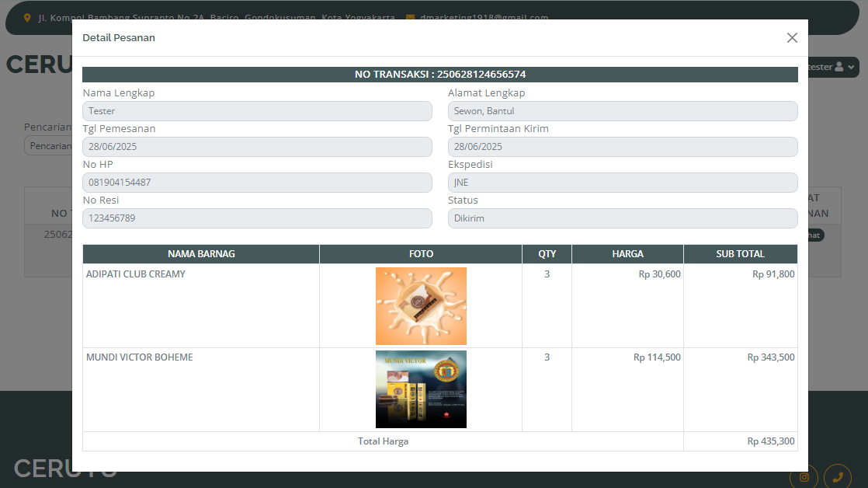The image size is (868, 488).
Task: Click the location pin icon in top bar
Action: [x=28, y=17]
